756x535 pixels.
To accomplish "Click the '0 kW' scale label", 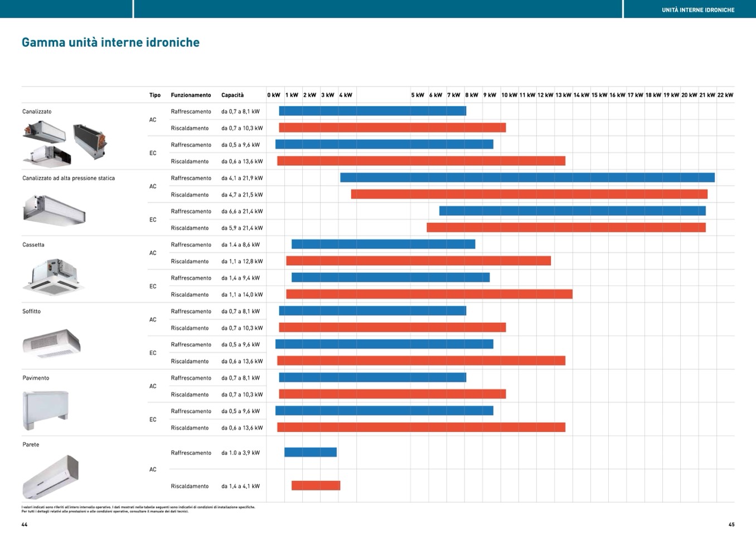I will 274,95.
